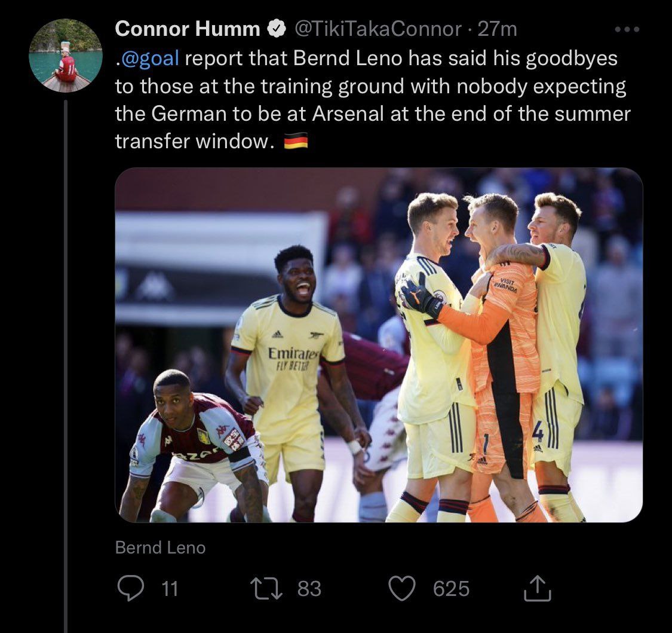The height and width of the screenshot is (633, 672).
Task: Click the blue verified badge
Action: [x=275, y=29]
